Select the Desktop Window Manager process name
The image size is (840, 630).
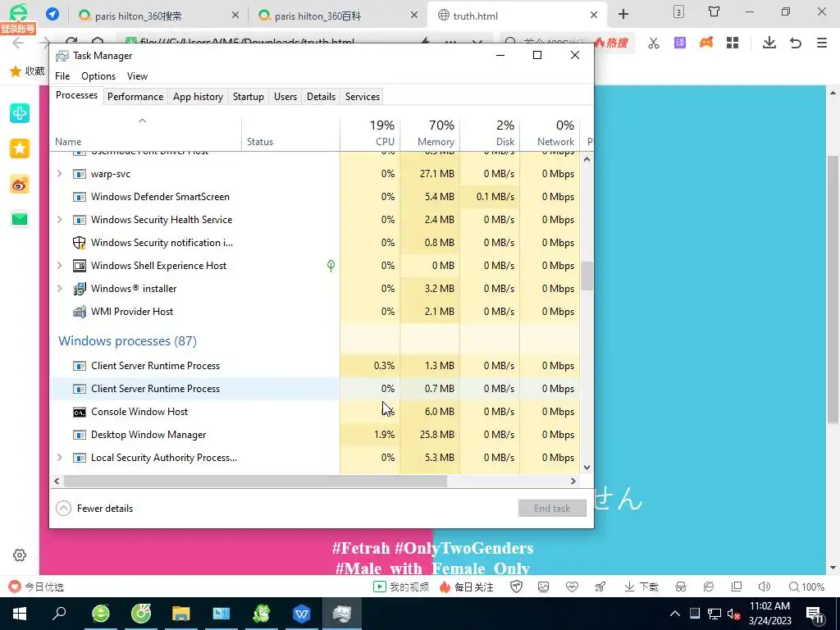click(148, 435)
